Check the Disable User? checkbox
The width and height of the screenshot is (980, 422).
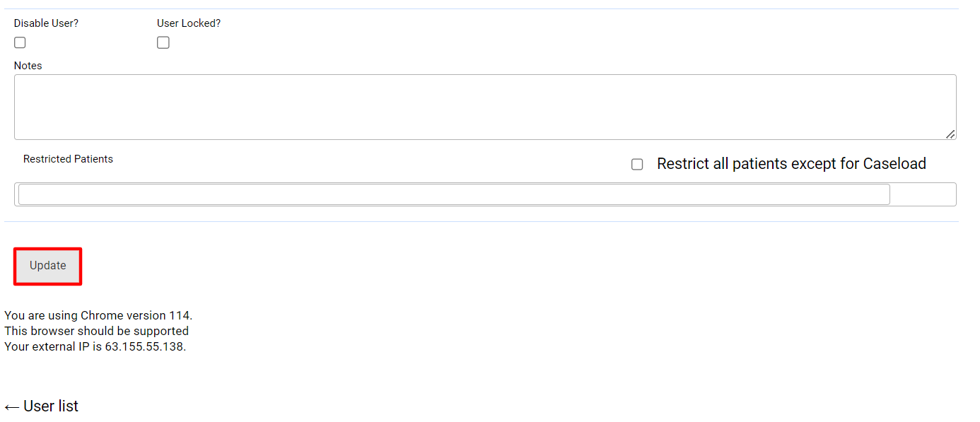[x=20, y=42]
